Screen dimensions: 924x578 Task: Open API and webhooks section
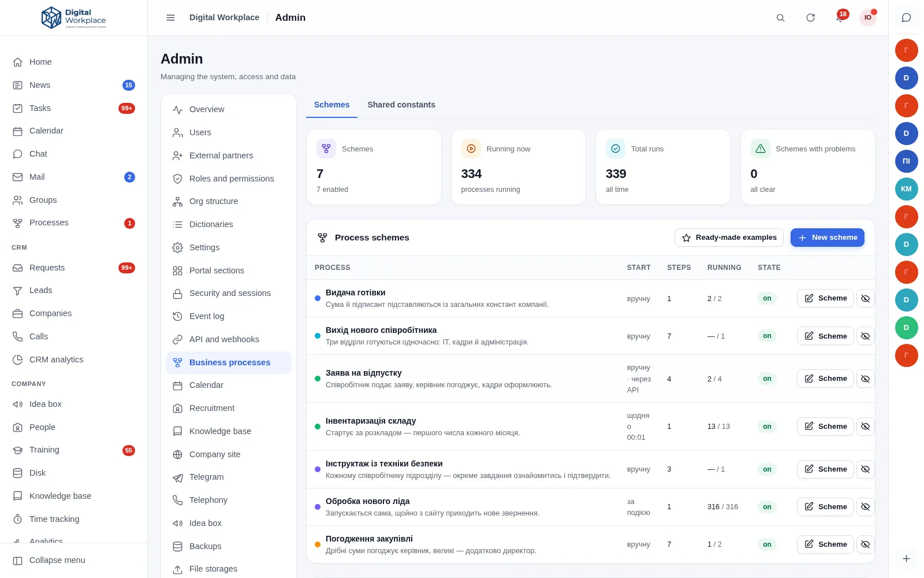coord(229,339)
